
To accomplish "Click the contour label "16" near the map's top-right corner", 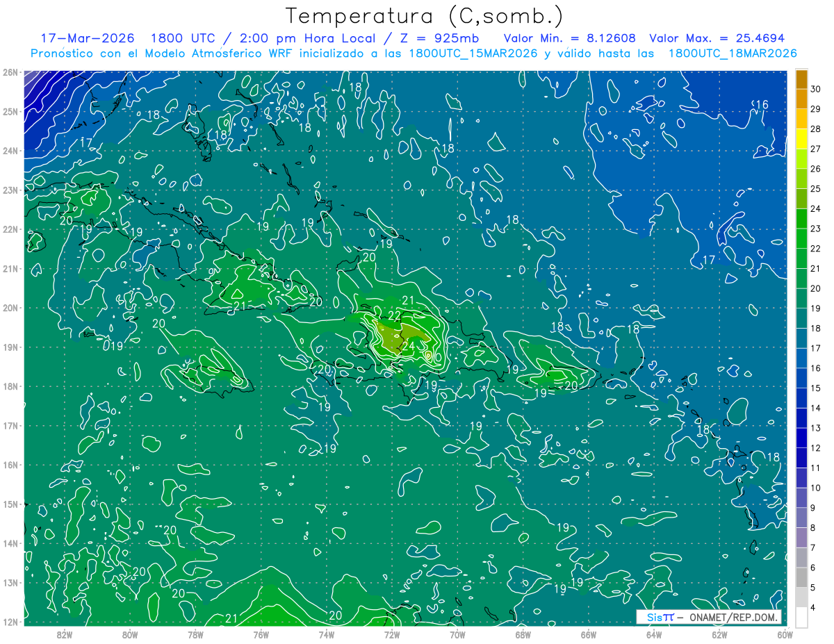I will 761,105.
